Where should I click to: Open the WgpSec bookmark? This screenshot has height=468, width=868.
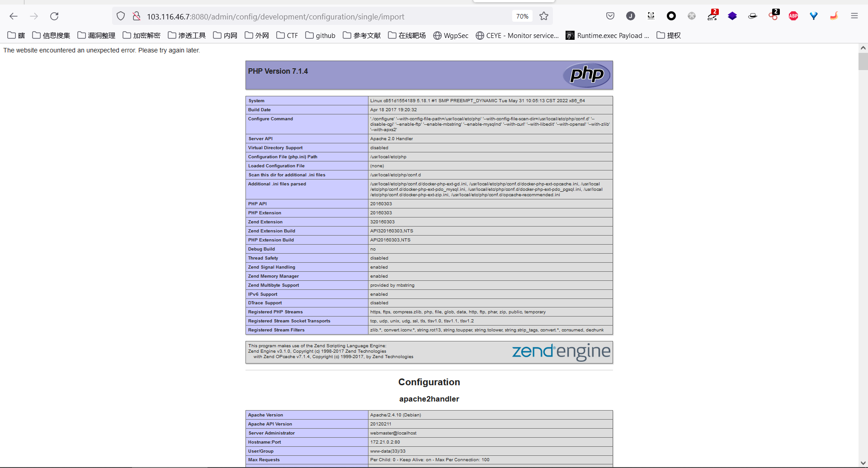[451, 35]
